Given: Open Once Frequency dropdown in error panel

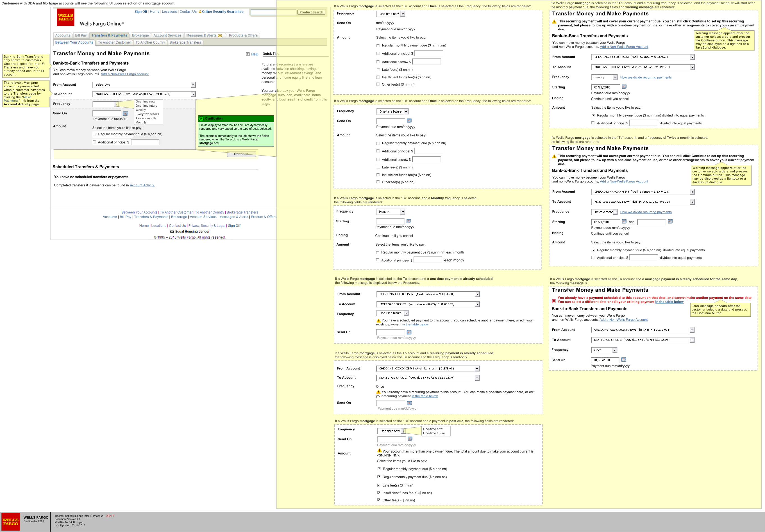Looking at the screenshot, I should (x=604, y=350).
